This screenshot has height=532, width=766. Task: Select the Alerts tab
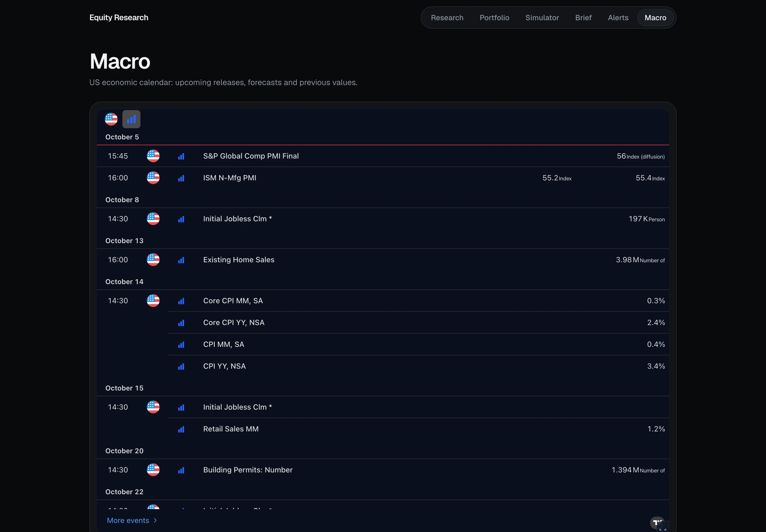618,18
